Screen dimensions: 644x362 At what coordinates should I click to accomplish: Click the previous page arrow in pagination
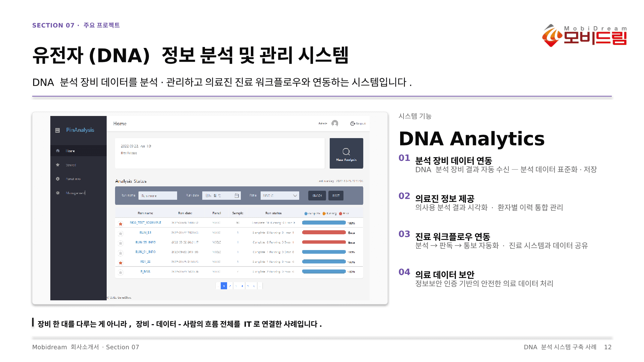[218, 286]
